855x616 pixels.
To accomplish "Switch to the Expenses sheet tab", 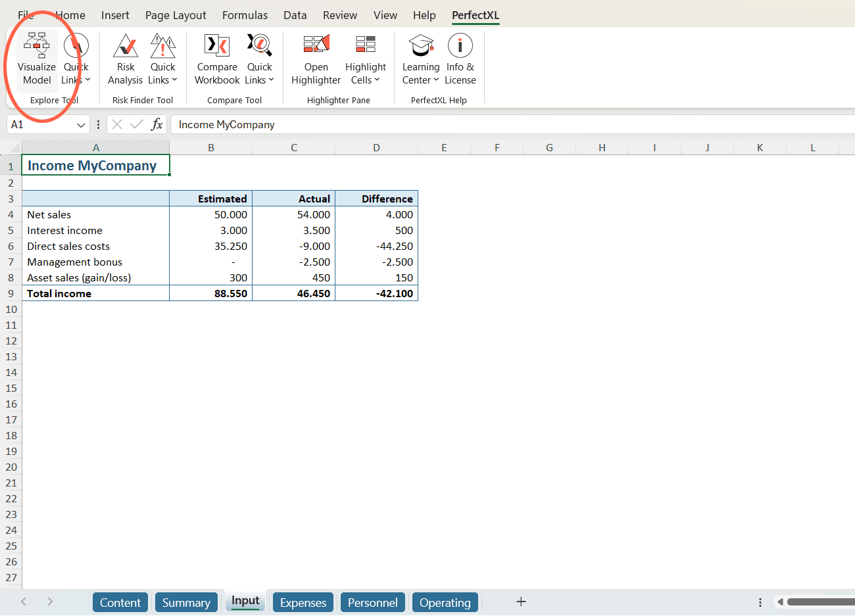I will [303, 602].
